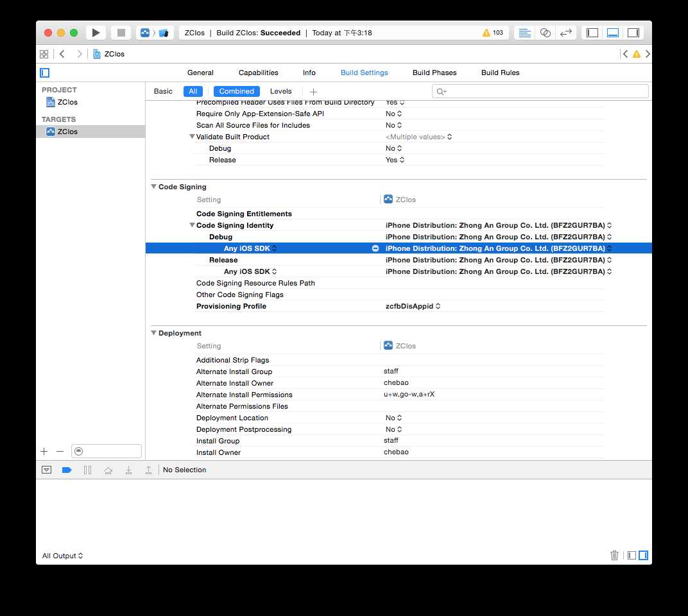The image size is (688, 616).
Task: Go back in editor history
Action: pos(62,54)
